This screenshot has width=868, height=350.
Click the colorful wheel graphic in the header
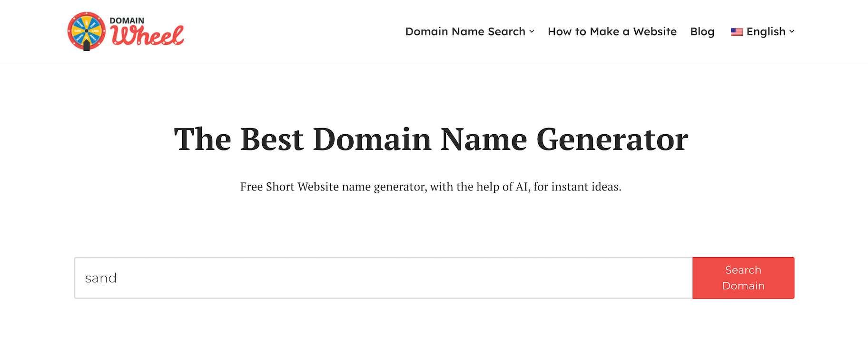87,30
